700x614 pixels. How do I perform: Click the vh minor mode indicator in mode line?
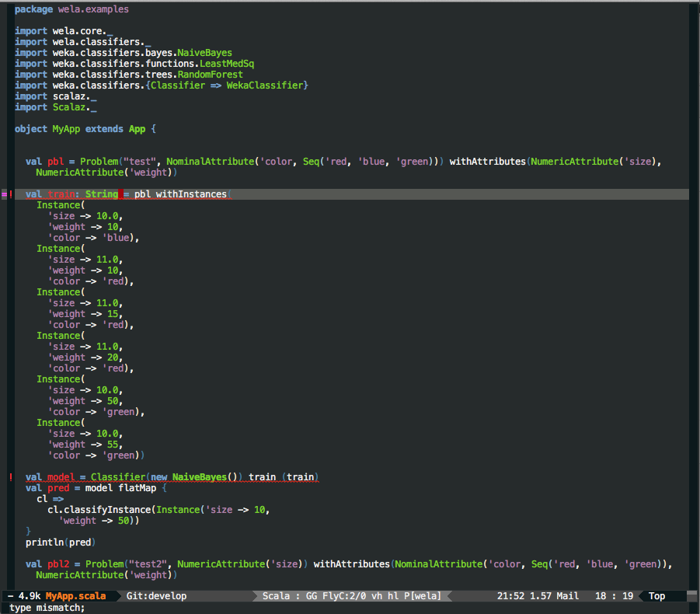click(377, 596)
